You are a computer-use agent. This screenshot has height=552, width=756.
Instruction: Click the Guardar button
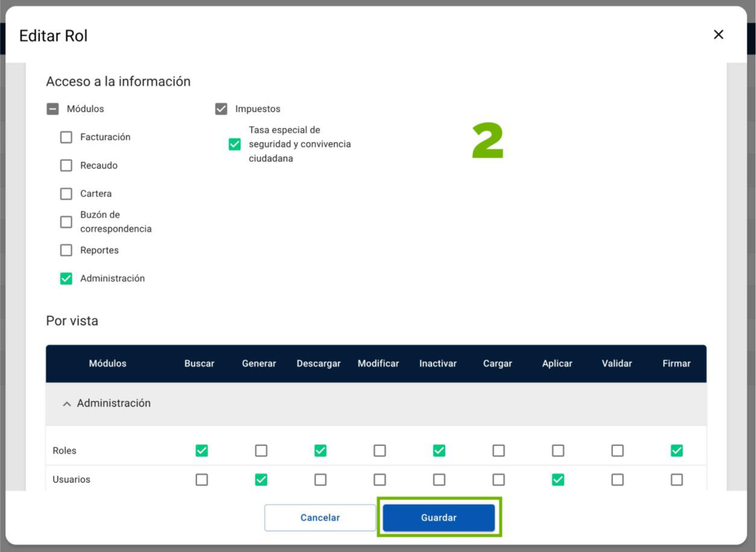pyautogui.click(x=439, y=517)
